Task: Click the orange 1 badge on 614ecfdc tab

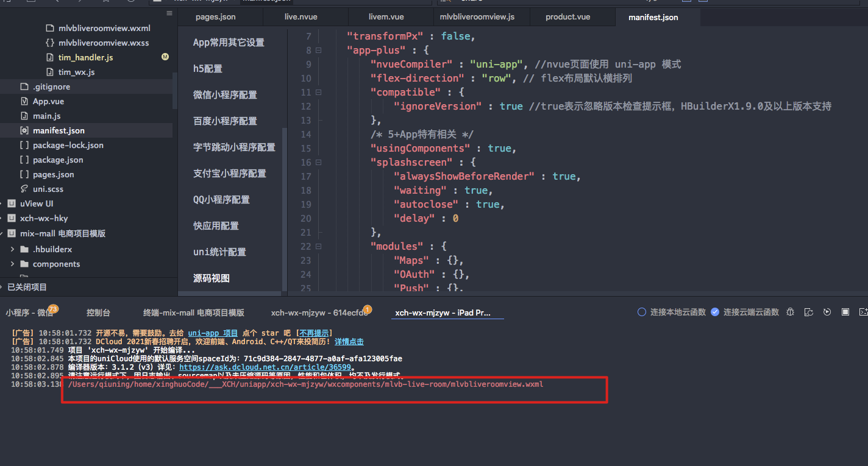Action: (x=367, y=309)
